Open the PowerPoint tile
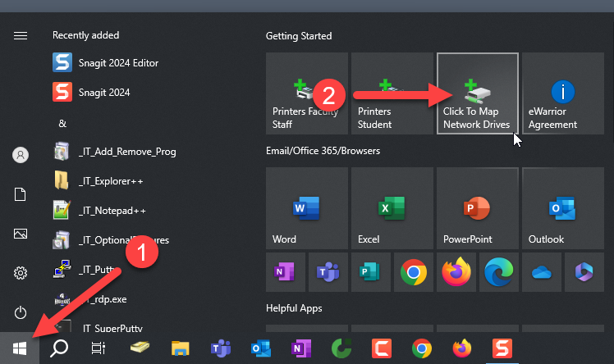Image resolution: width=614 pixels, height=364 pixels. [477, 209]
